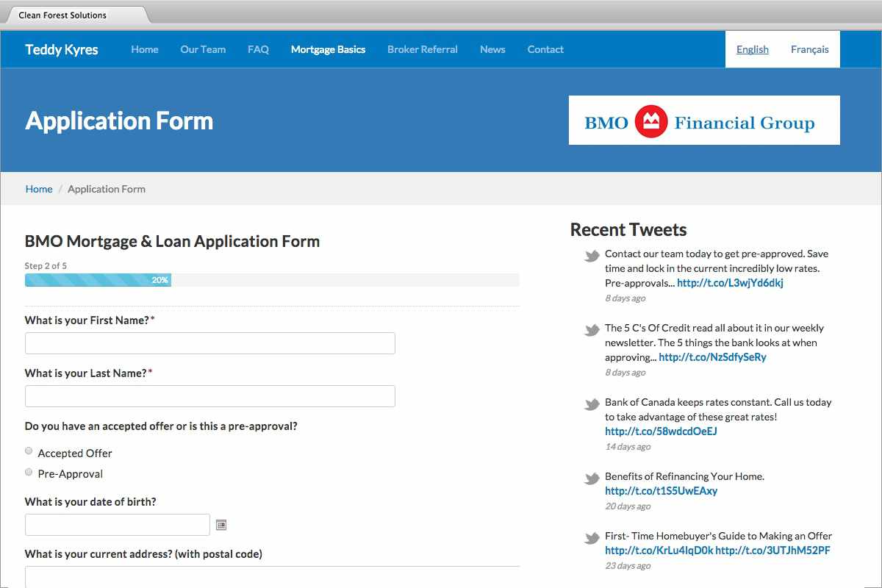Screen dimensions: 882x588
Task: Select the Clean Forest Solutions browser tab
Action: click(x=73, y=15)
